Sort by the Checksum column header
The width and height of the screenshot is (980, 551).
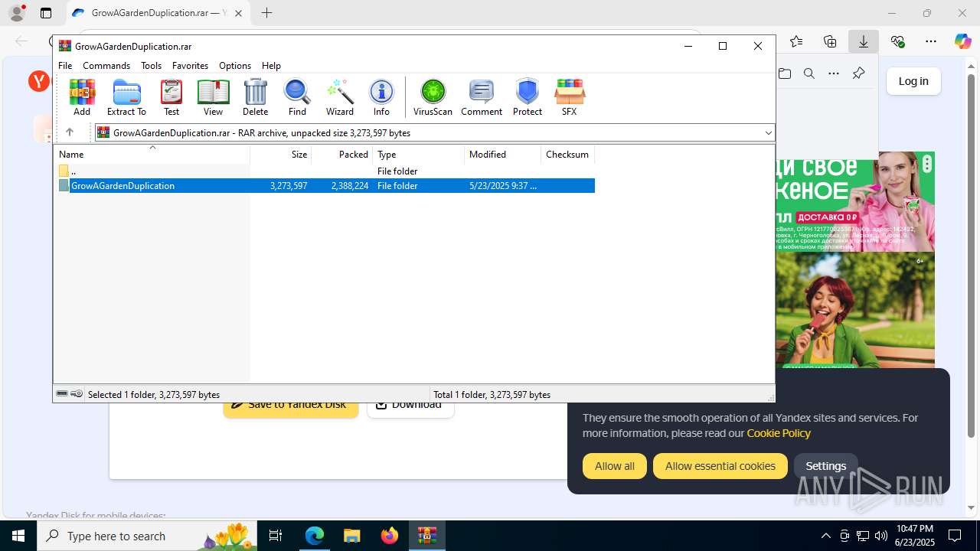(x=567, y=155)
